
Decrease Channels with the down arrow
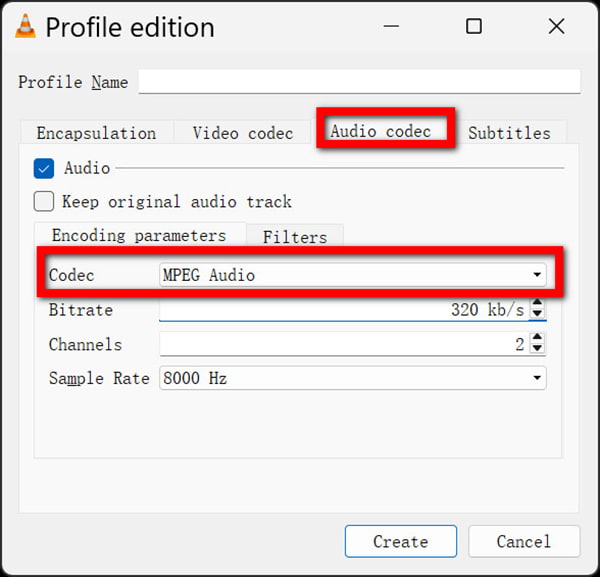coord(538,349)
